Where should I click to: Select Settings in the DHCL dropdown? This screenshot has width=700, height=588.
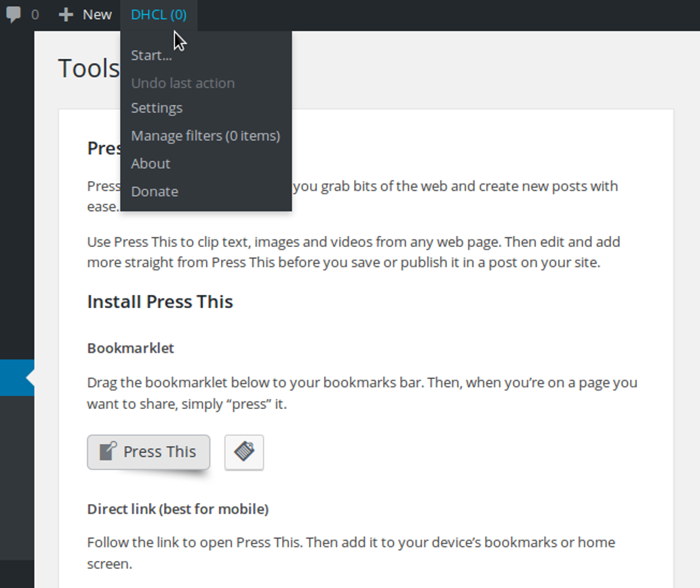pos(156,108)
